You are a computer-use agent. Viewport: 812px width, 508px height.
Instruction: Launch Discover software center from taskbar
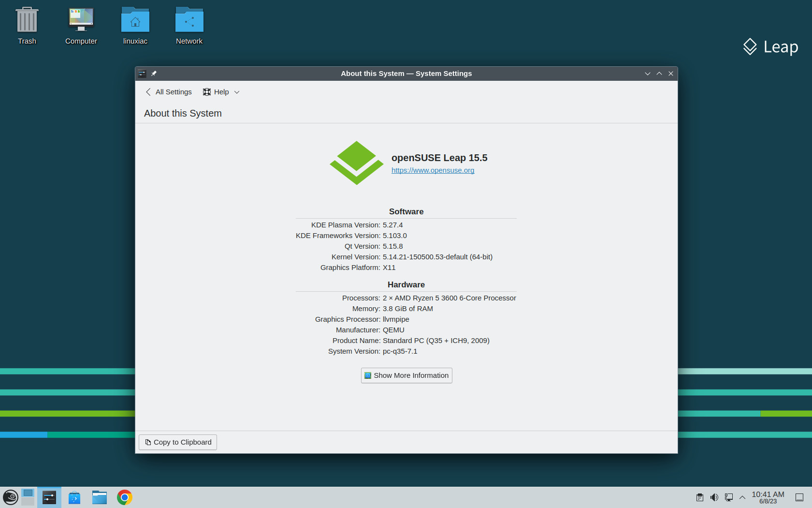coord(74,497)
